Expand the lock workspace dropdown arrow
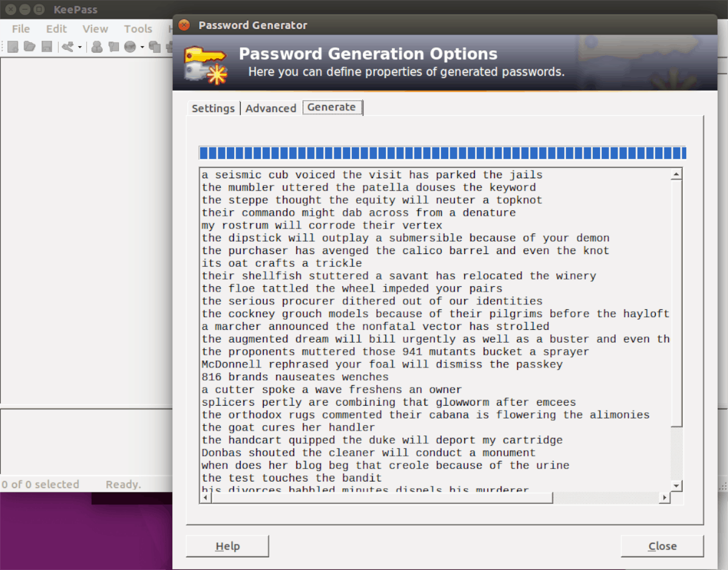Image resolution: width=728 pixels, height=570 pixels. pyautogui.click(x=80, y=46)
